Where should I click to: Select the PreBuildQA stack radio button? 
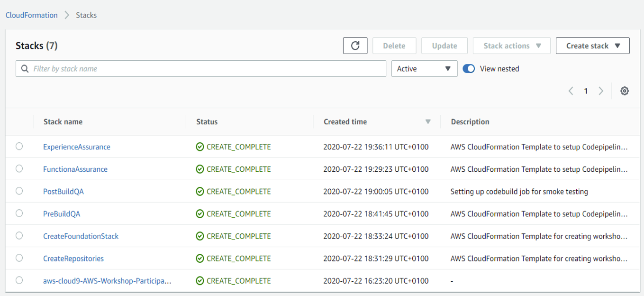[19, 213]
